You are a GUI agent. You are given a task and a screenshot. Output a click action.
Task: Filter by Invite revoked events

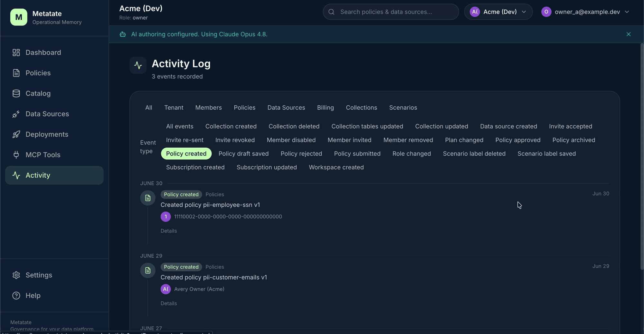(235, 140)
